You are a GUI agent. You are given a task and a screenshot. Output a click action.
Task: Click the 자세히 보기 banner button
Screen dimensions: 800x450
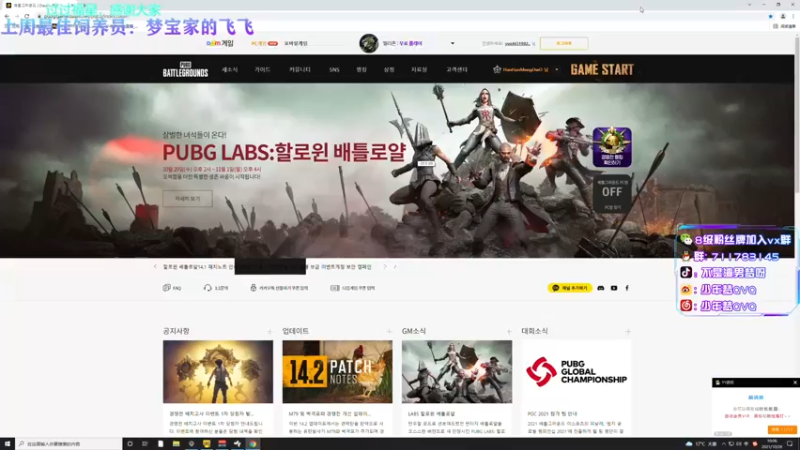tap(187, 198)
